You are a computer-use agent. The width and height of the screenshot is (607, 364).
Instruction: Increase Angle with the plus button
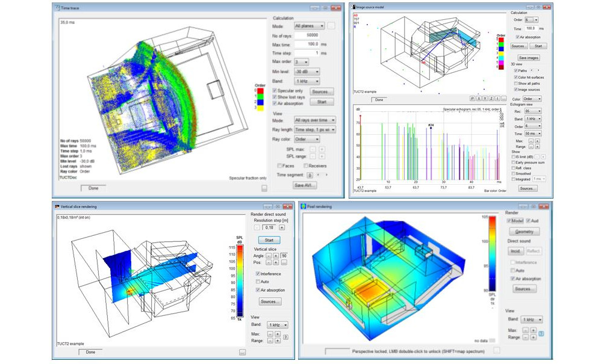[276, 256]
